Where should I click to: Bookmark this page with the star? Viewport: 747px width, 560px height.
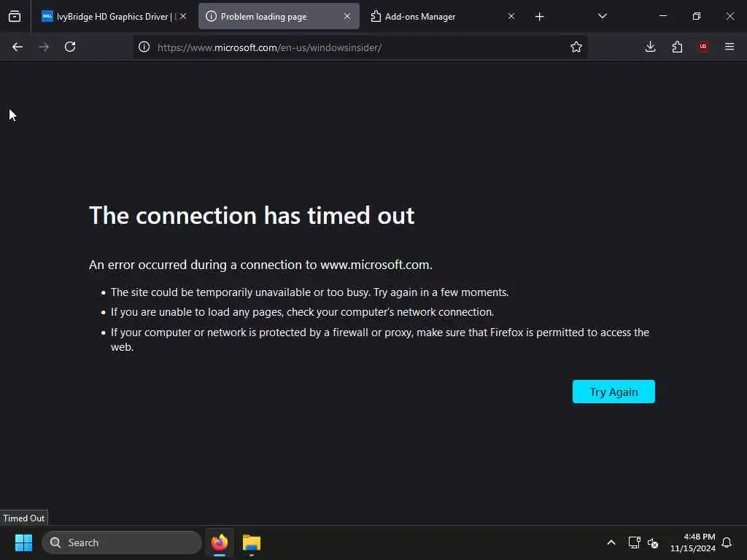coord(576,47)
